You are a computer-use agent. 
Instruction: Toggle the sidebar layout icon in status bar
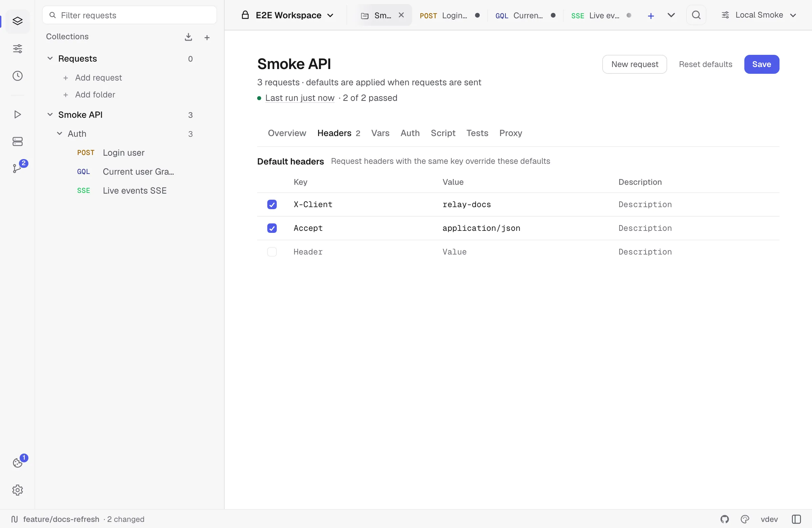(x=796, y=519)
